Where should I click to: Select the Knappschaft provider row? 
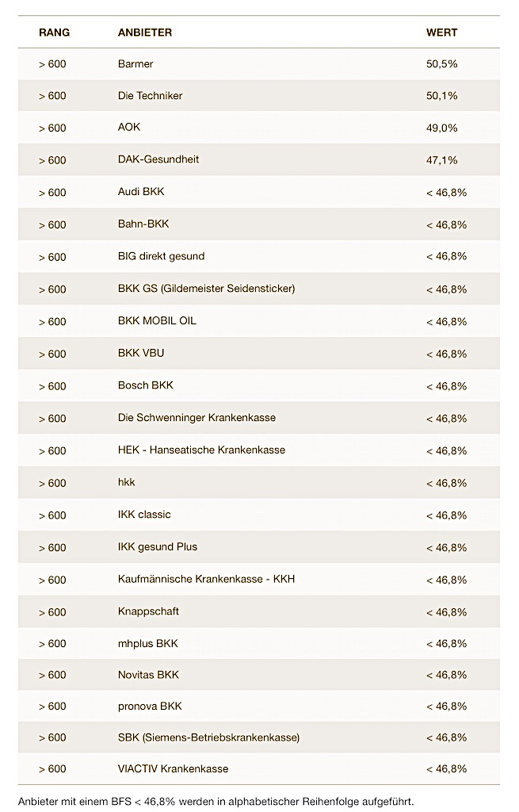148,611
